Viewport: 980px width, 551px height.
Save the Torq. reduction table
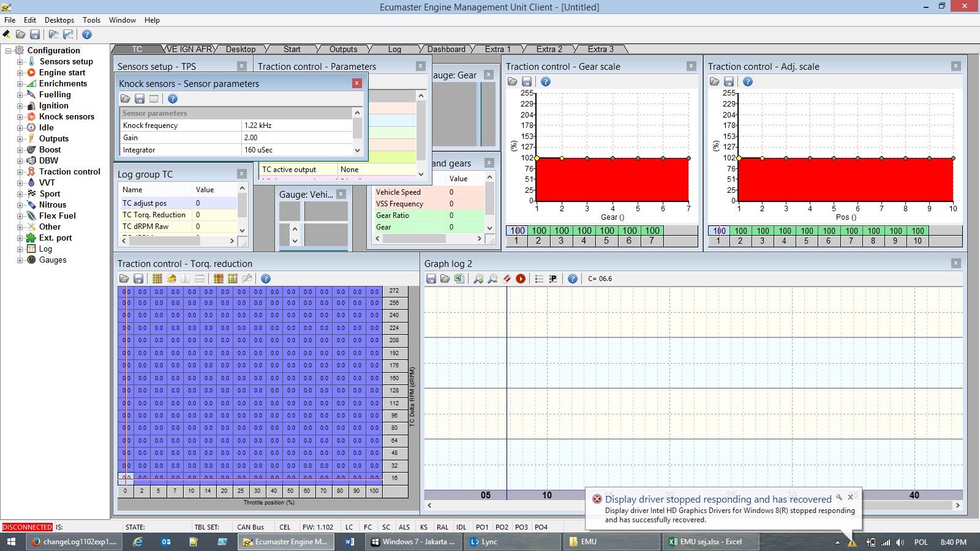[x=138, y=279]
